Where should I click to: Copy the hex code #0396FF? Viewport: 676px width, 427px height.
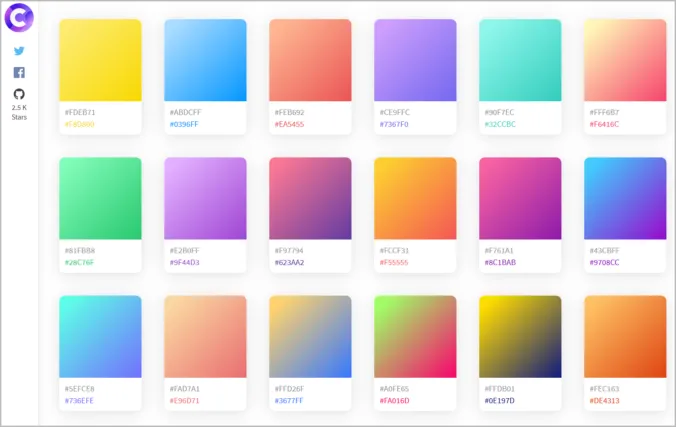184,124
